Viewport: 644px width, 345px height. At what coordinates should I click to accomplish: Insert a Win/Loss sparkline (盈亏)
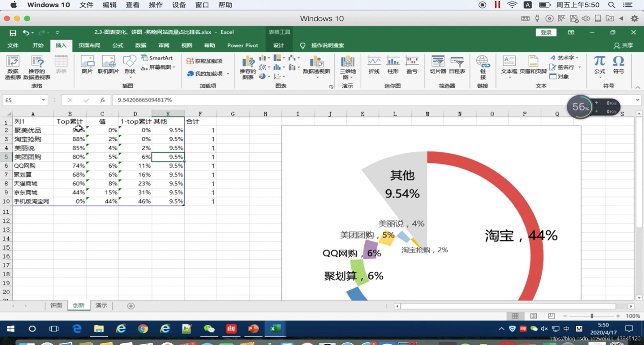click(x=412, y=65)
